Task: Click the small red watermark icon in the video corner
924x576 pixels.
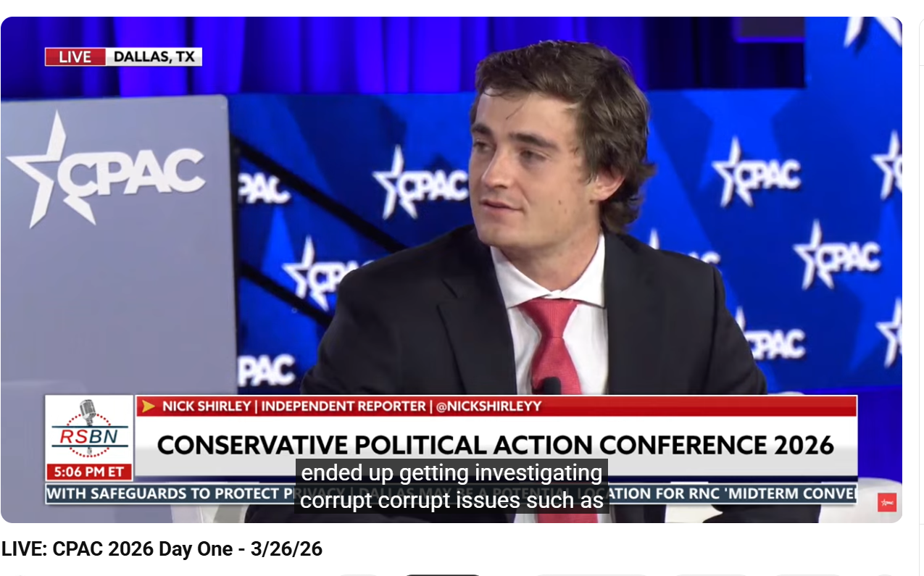Action: point(887,502)
